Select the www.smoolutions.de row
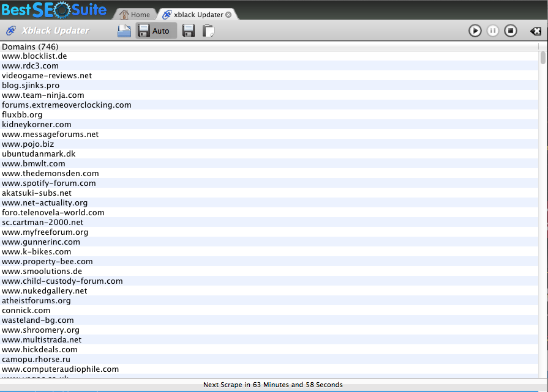 pyautogui.click(x=269, y=271)
